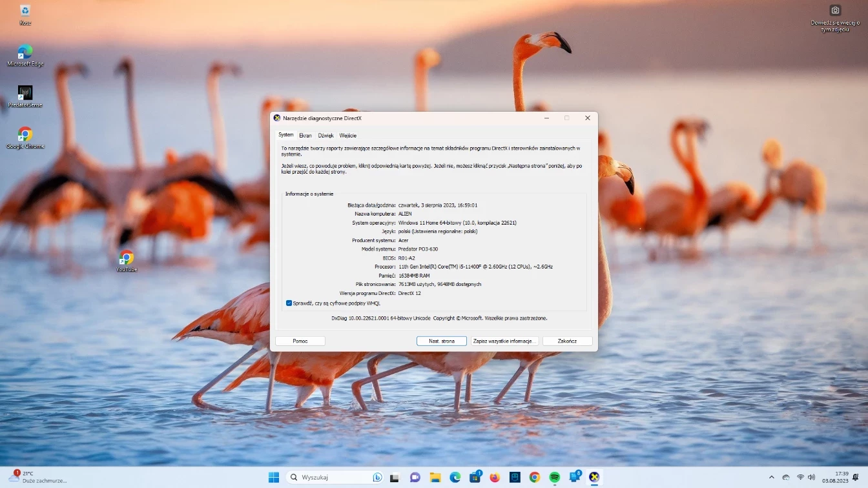
Task: Switch to the Dźwięk tab
Action: click(x=325, y=136)
